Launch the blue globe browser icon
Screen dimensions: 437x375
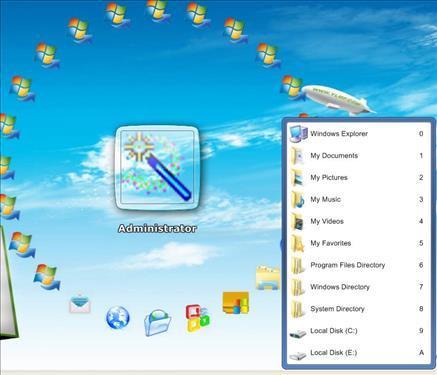pyautogui.click(x=118, y=317)
